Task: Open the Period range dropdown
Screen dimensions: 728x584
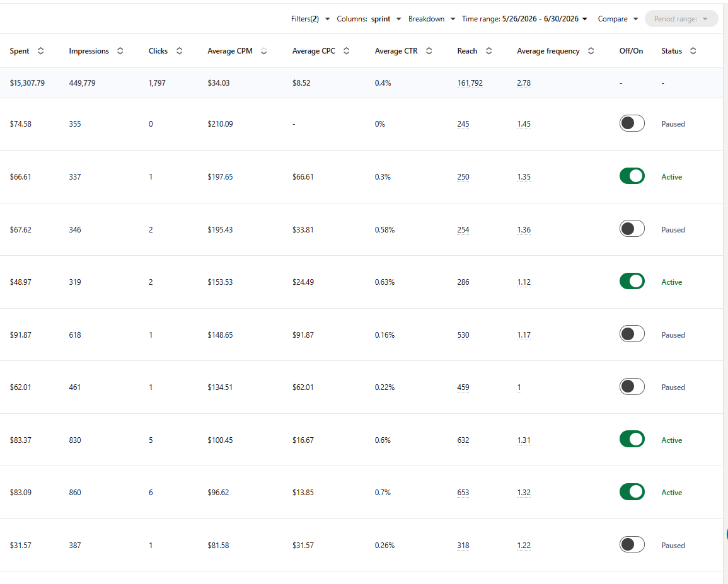Action: 681,19
